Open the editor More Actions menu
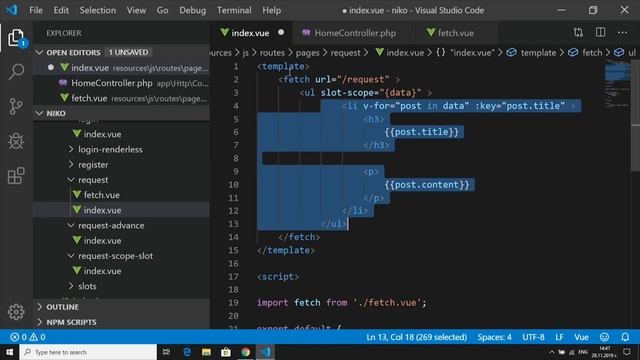Viewport: 640px width, 360px height. coord(622,33)
